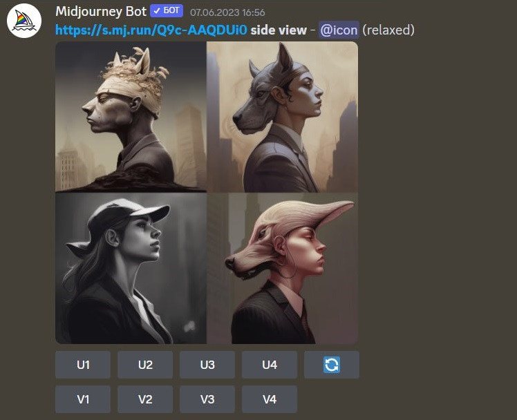Create variations with V1 button

83,399
